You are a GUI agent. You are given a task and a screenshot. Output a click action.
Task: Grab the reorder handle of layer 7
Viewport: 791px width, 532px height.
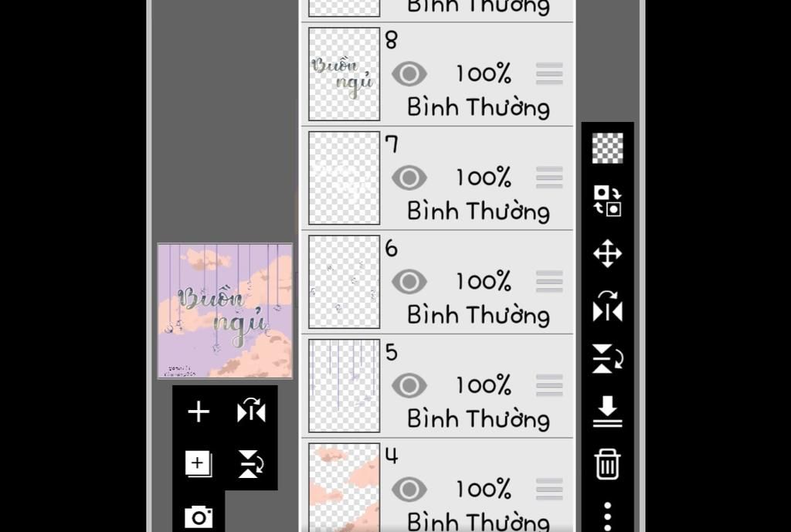549,178
